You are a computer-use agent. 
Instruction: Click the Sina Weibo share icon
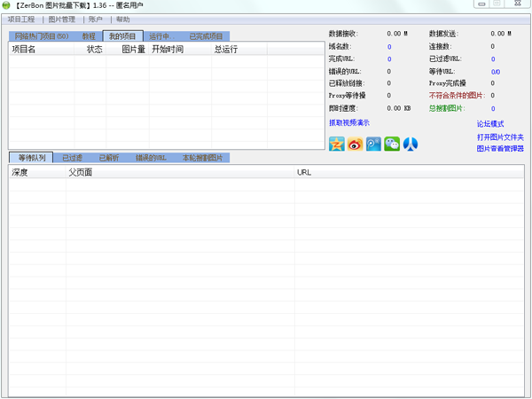point(355,144)
